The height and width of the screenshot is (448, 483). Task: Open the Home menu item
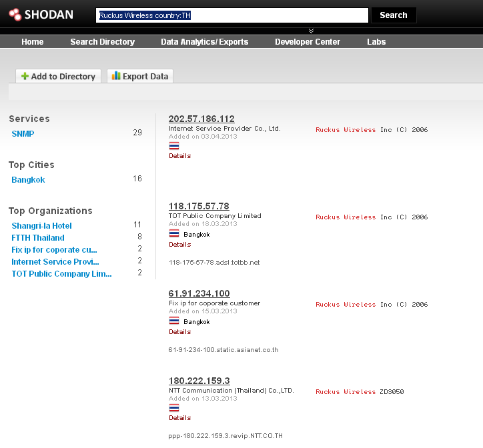32,42
